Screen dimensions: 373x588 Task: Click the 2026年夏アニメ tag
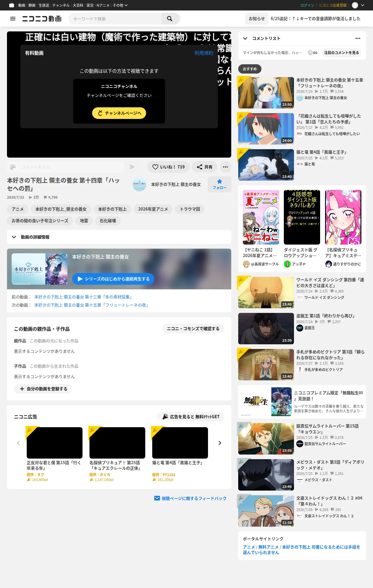[153, 209]
